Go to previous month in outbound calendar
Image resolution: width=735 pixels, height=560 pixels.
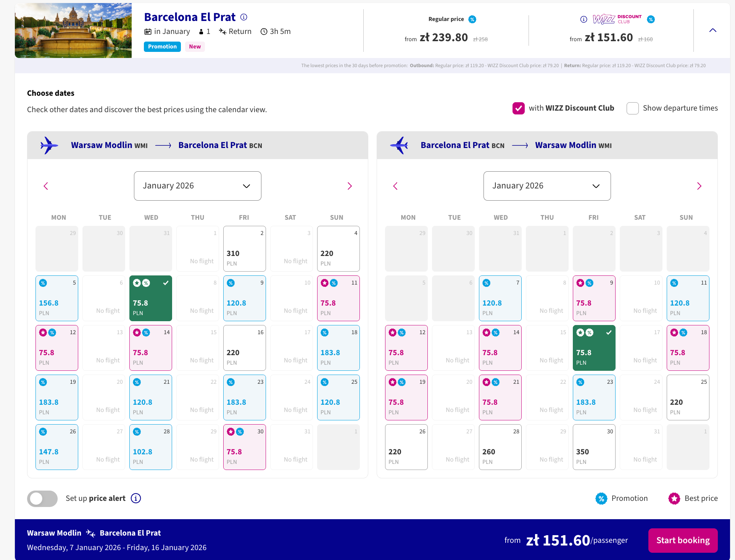(x=46, y=186)
